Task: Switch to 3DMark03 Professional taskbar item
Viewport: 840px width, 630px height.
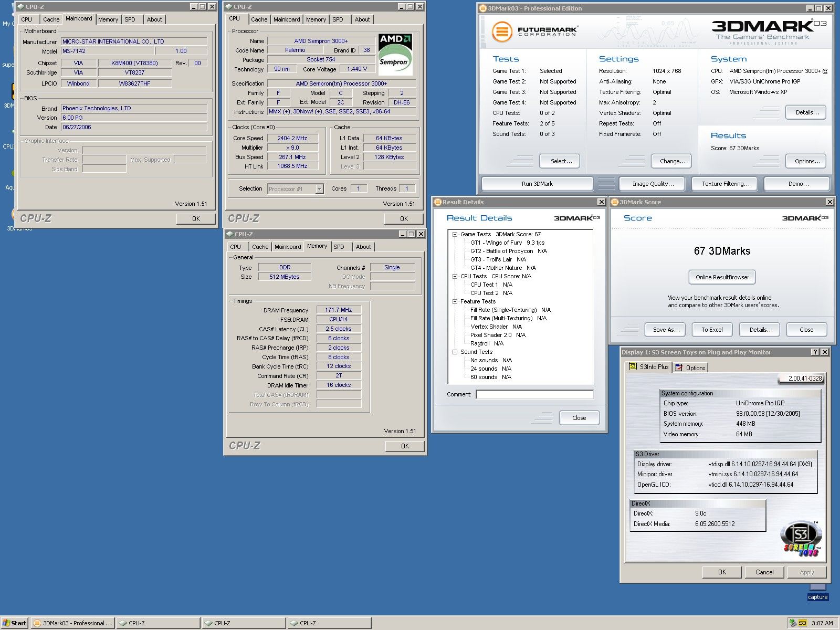Action: coord(72,623)
